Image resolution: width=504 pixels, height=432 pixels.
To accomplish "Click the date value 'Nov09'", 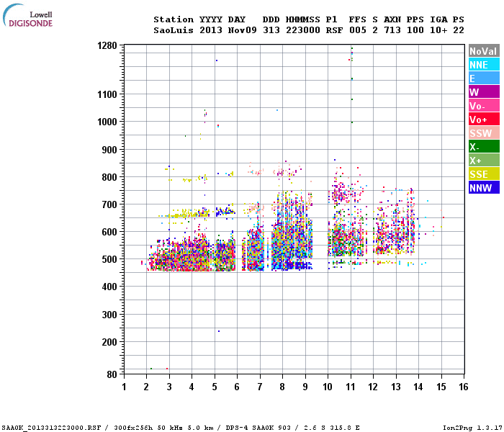I will click(x=243, y=30).
